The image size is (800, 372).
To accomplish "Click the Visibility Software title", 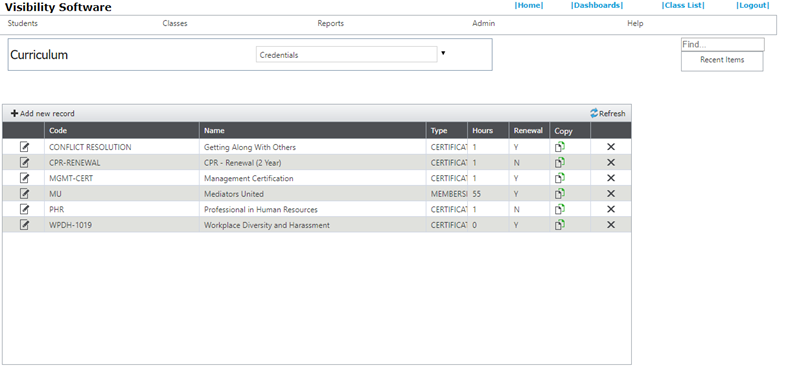I will coord(58,7).
